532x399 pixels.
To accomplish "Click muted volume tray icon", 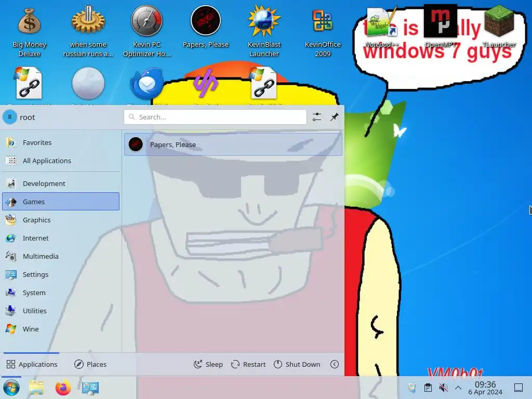I will (x=443, y=388).
